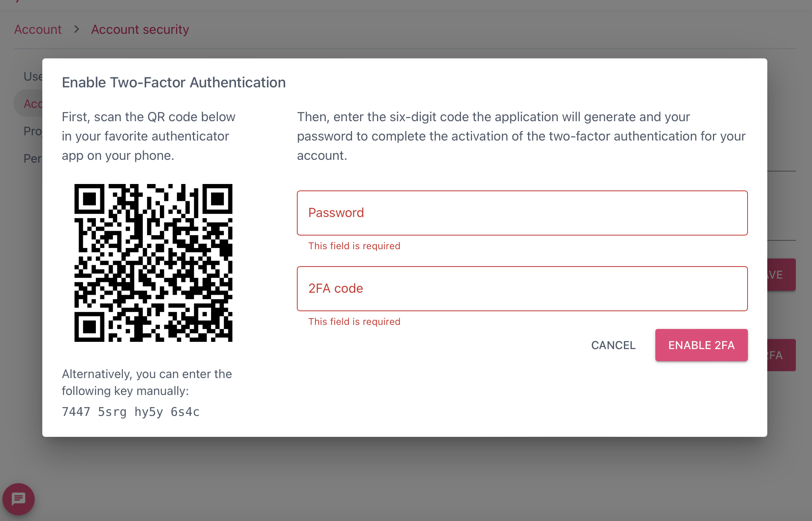Click into the 2FA code field

pos(522,288)
